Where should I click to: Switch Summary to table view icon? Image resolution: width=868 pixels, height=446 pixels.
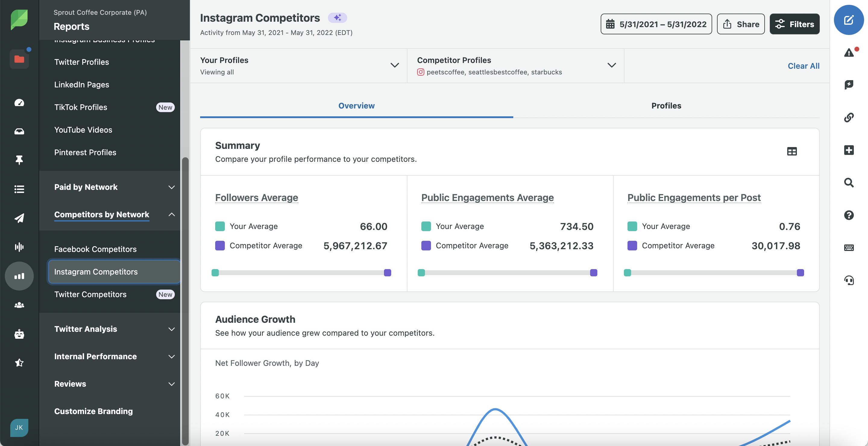(x=791, y=152)
